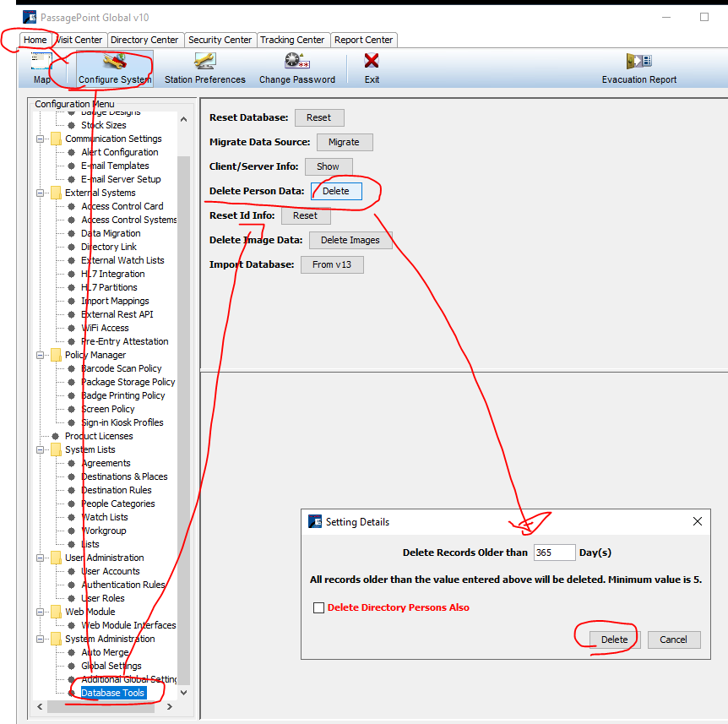Click the Delete Images button
This screenshot has height=724, width=728.
[350, 240]
